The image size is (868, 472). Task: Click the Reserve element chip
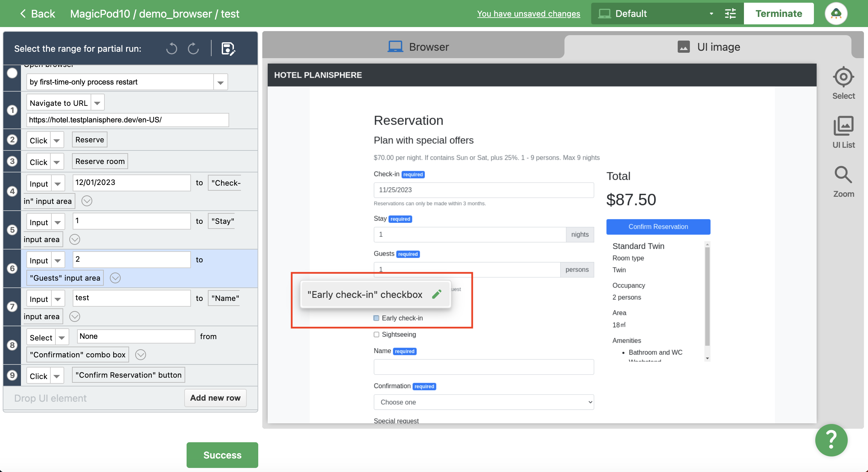[90, 140]
